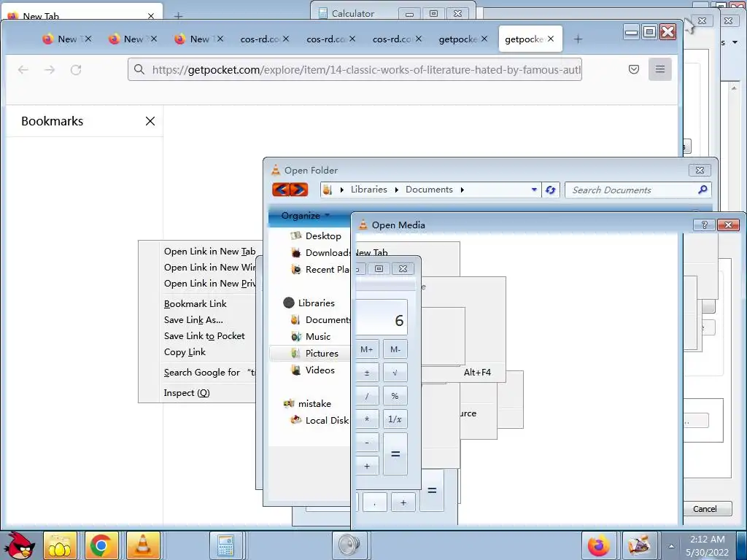The height and width of the screenshot is (560, 747).
Task: Select Music library in folder tree
Action: pos(311,337)
